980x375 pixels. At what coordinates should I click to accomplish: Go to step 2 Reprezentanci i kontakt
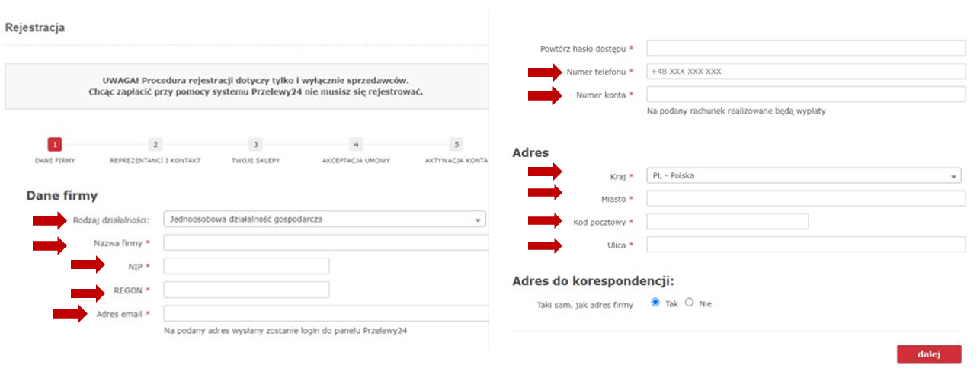pos(155,144)
